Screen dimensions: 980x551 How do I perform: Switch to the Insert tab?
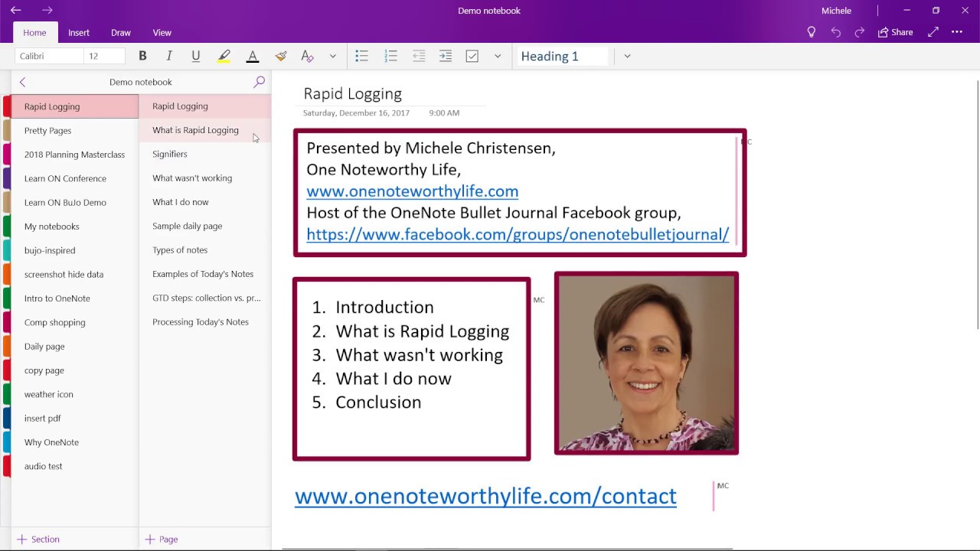[79, 32]
